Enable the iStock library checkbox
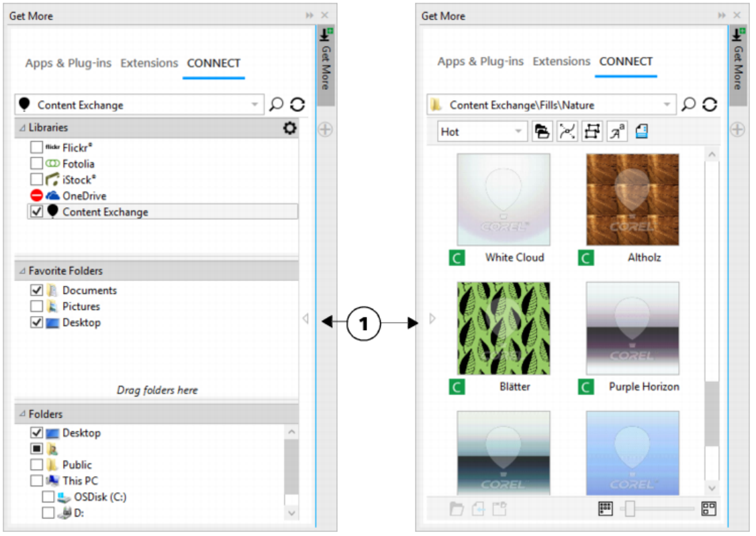 coord(37,179)
